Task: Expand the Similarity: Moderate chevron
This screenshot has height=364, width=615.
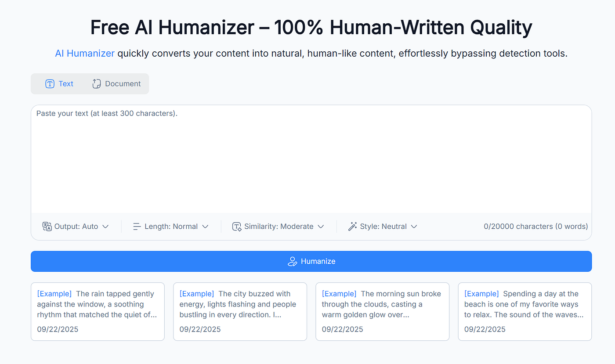Action: point(321,227)
